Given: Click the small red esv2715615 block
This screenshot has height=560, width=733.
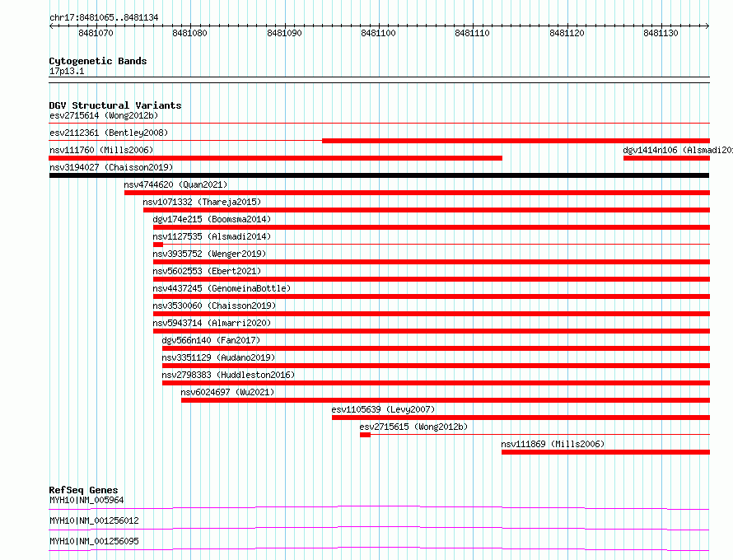Looking at the screenshot, I should (x=365, y=435).
